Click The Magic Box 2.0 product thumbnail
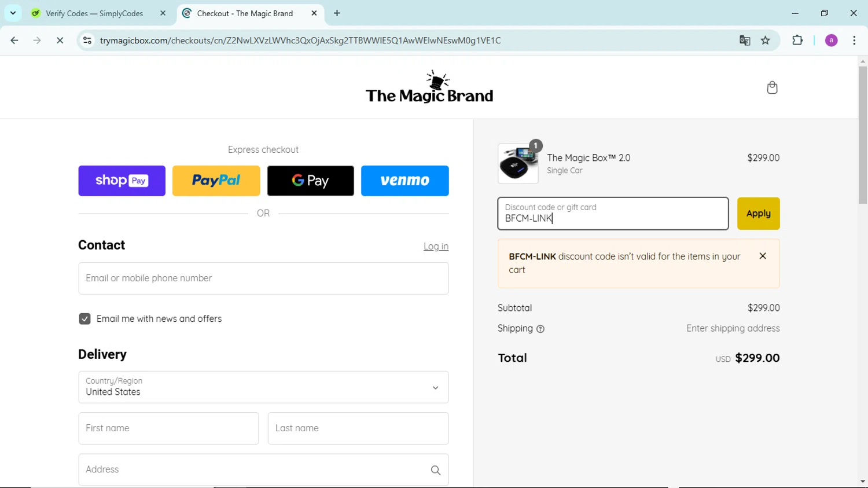The height and width of the screenshot is (488, 868). [x=518, y=164]
